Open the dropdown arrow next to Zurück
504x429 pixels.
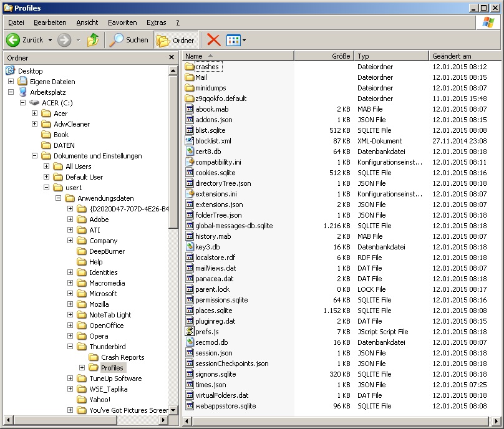[50, 40]
